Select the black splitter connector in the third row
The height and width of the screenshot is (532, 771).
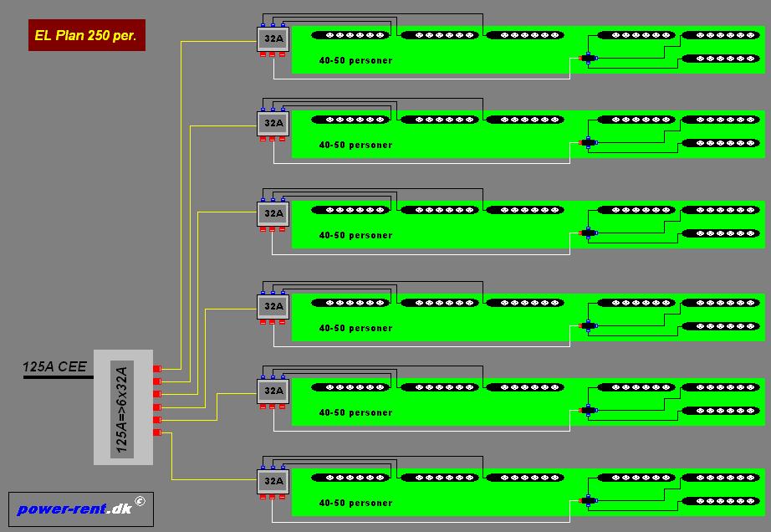(x=588, y=233)
